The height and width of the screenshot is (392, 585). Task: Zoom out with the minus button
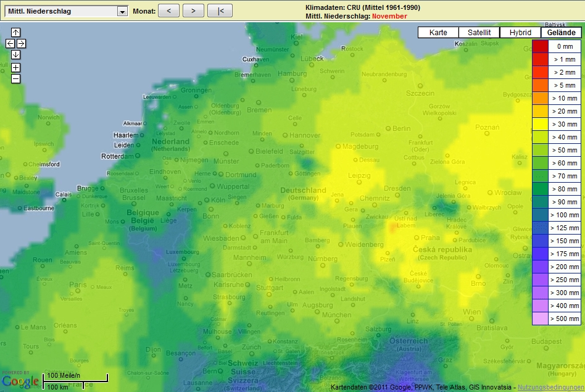[x=15, y=78]
